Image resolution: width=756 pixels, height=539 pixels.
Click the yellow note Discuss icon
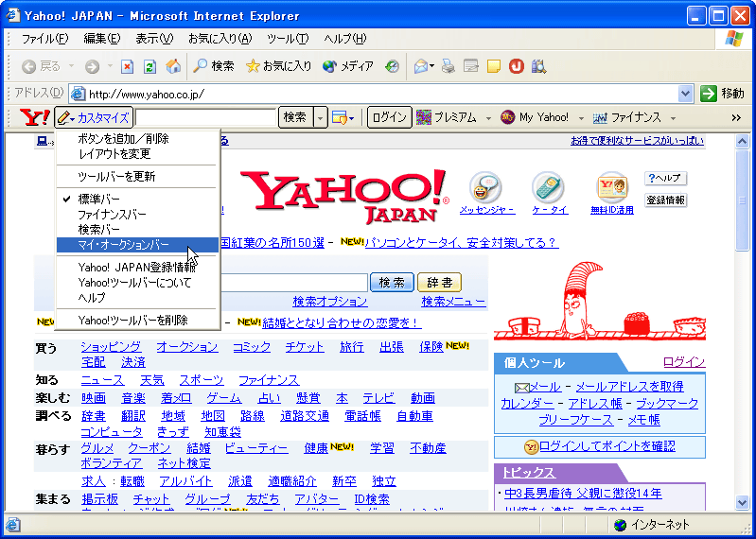pos(494,66)
